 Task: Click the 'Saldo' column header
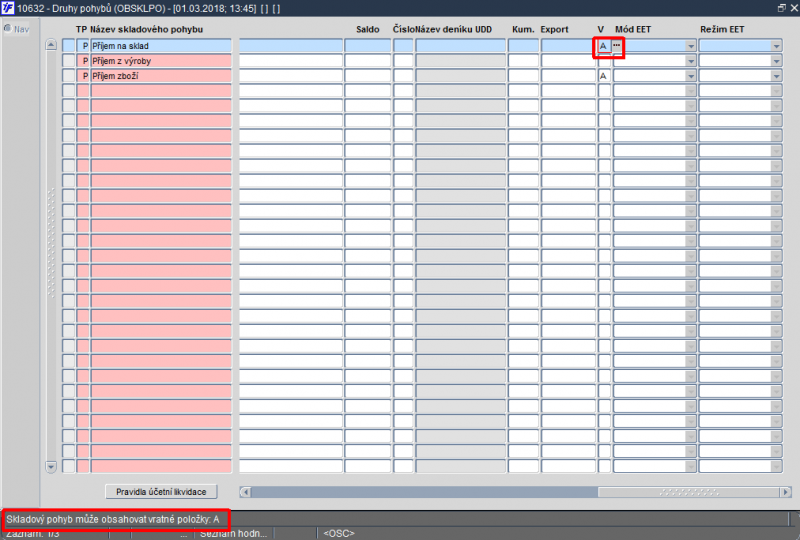click(x=367, y=29)
